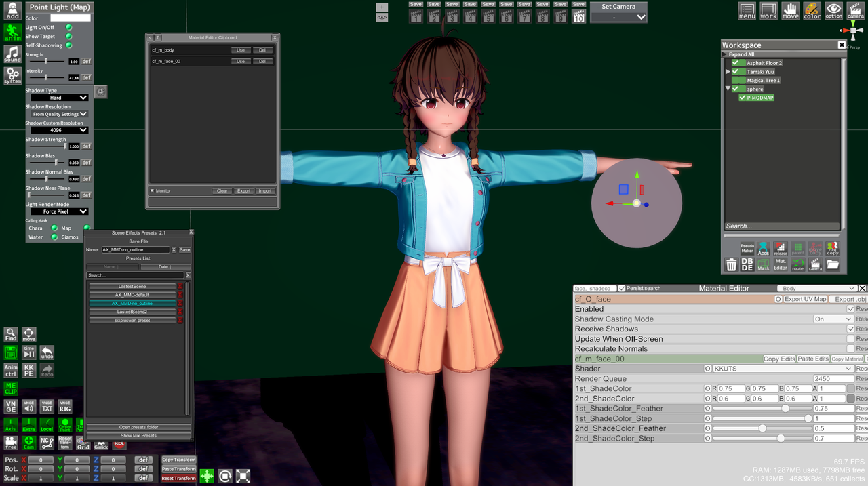Select P-MODMAP in Workspace
The height and width of the screenshot is (486, 868).
pyautogui.click(x=759, y=98)
